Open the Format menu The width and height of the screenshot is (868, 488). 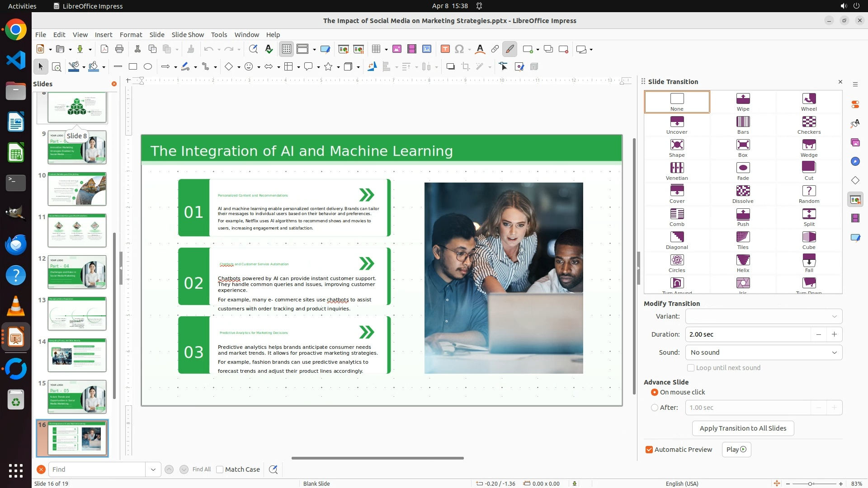131,35
